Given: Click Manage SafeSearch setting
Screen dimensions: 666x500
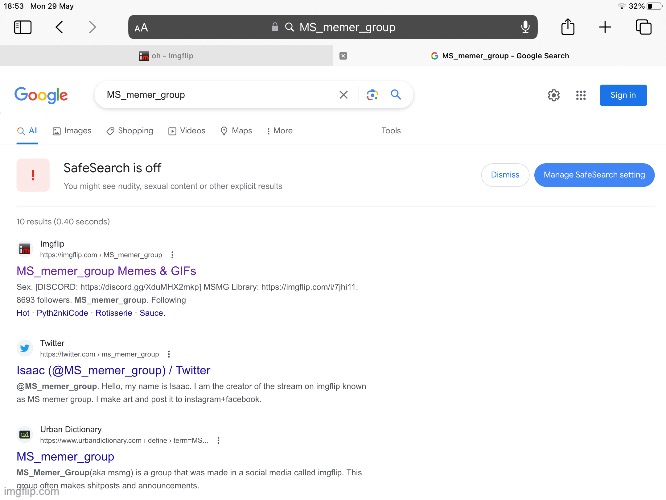Looking at the screenshot, I should [594, 175].
